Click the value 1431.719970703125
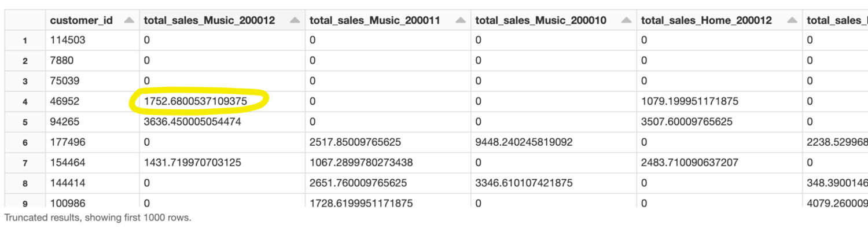The height and width of the screenshot is (232, 868). tap(193, 163)
